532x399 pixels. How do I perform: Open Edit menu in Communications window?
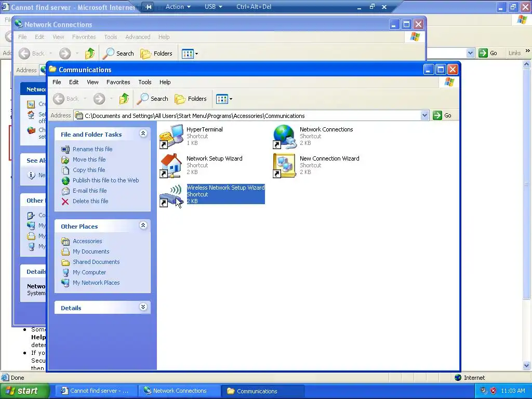click(x=74, y=82)
